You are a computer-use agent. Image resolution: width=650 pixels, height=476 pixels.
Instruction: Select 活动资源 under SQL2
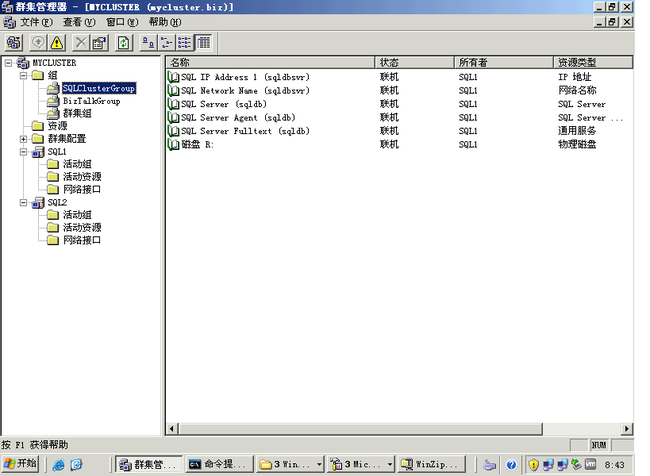tap(82, 227)
